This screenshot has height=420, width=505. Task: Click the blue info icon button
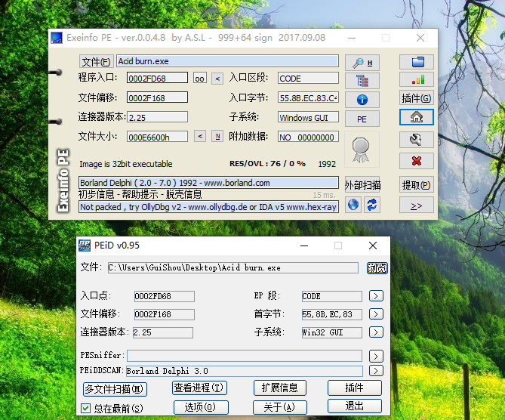362,100
